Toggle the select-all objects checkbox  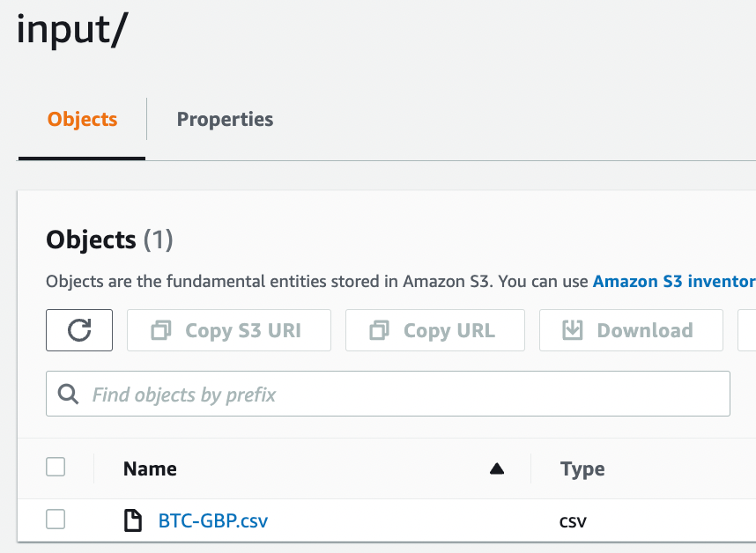[x=56, y=467]
